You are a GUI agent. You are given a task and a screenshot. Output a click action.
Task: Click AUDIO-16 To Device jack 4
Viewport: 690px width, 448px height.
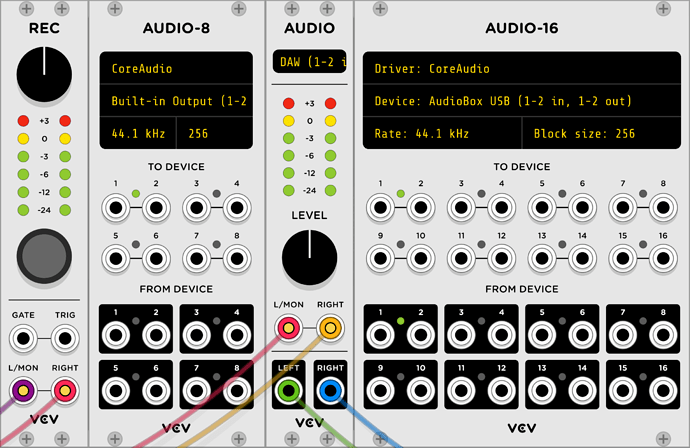coord(502,208)
